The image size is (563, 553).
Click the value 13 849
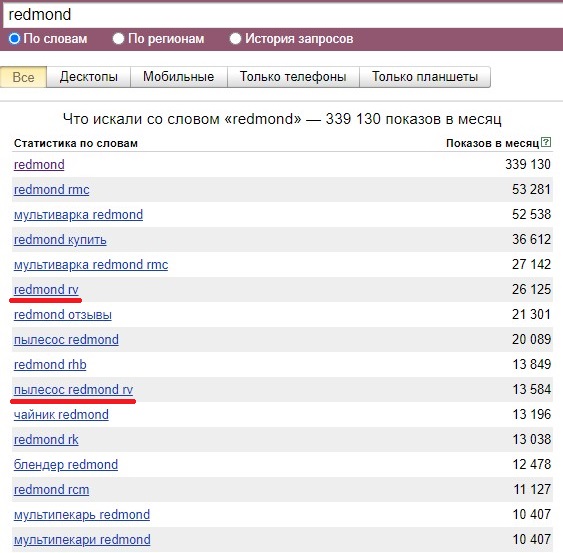pos(532,364)
